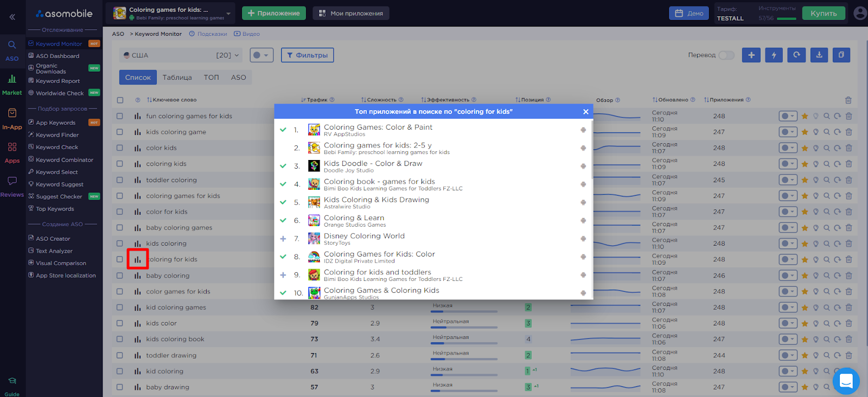Add 'Coloring for kids and toddlers' with plus icon
This screenshot has width=868, height=397.
coord(283,275)
